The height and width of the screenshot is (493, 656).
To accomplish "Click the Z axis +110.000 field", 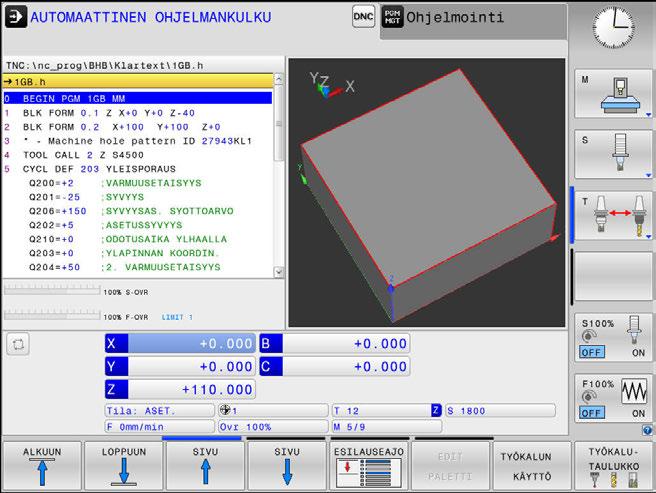I will [x=180, y=390].
